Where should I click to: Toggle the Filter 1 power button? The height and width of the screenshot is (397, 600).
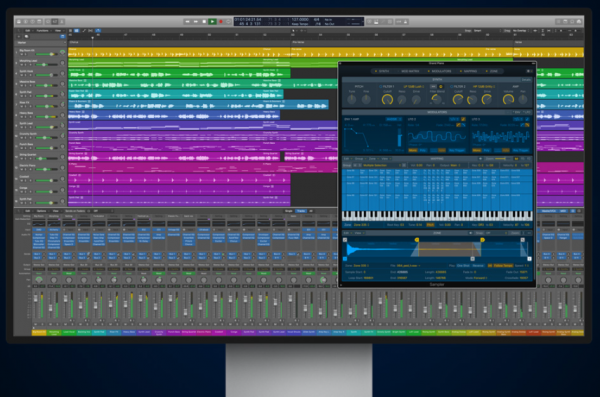coord(381,87)
